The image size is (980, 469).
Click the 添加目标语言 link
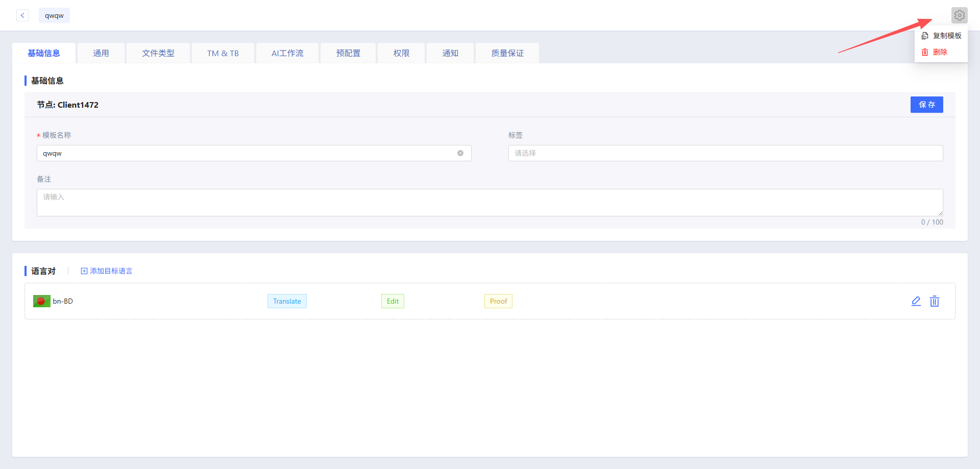[107, 271]
